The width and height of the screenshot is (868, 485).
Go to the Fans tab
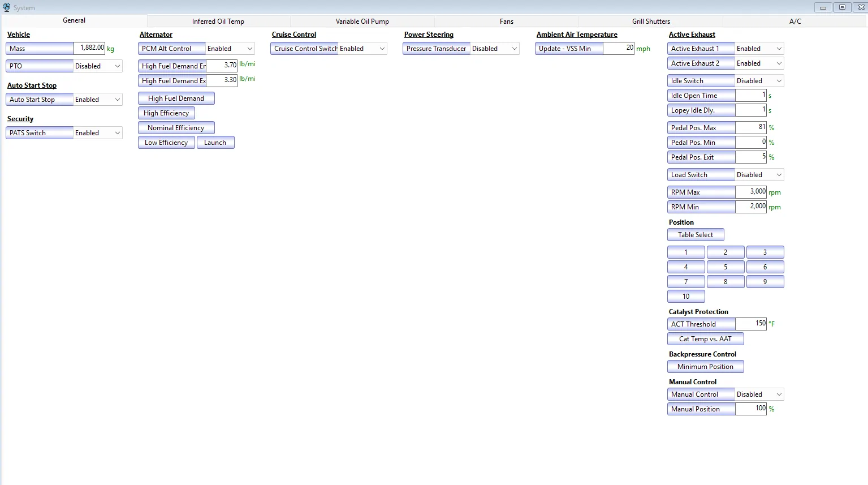coord(507,22)
